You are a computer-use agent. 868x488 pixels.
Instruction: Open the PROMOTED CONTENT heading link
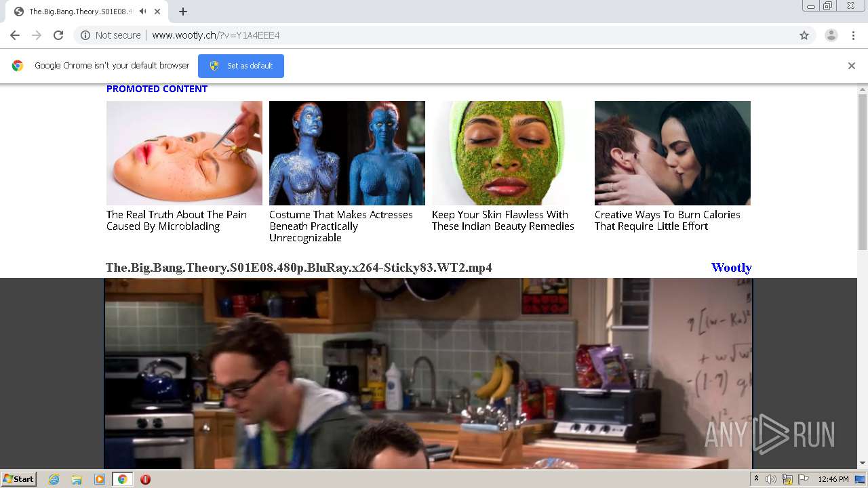point(157,89)
